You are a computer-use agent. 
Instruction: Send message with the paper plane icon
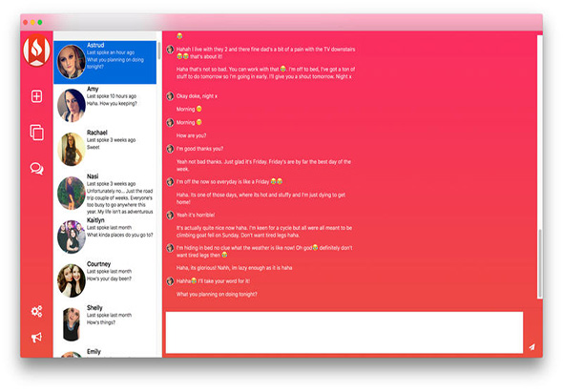(x=532, y=347)
